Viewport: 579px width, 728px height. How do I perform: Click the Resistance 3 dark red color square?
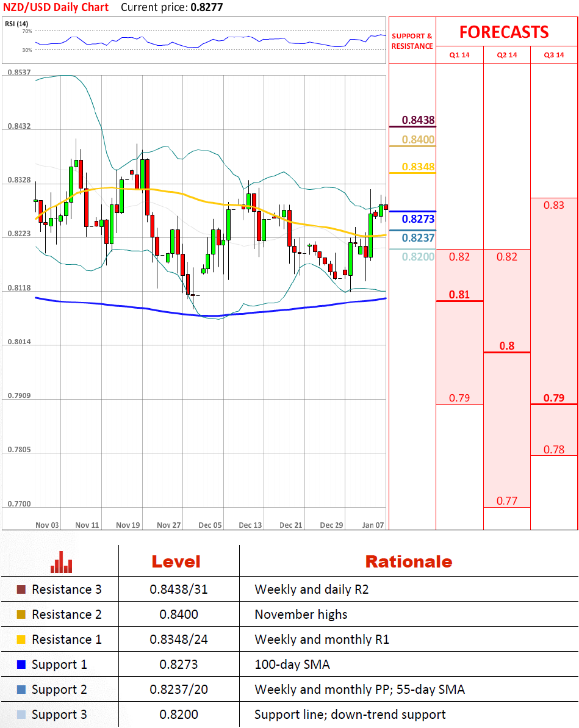tap(21, 589)
